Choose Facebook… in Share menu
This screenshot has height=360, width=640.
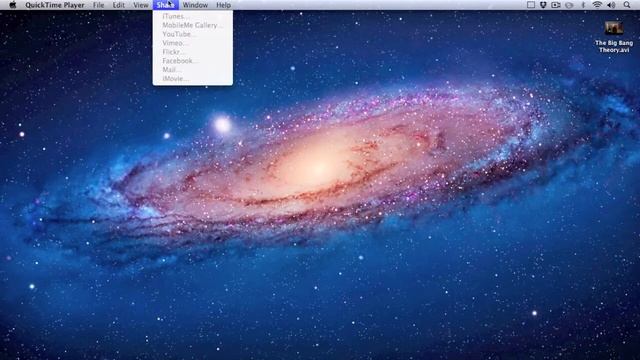tap(193, 61)
